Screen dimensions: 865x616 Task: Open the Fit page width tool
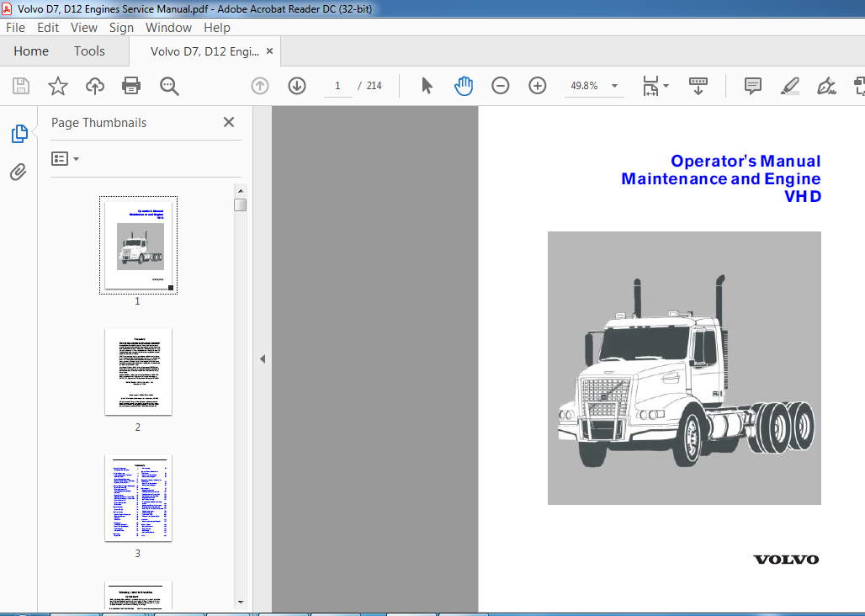[650, 86]
